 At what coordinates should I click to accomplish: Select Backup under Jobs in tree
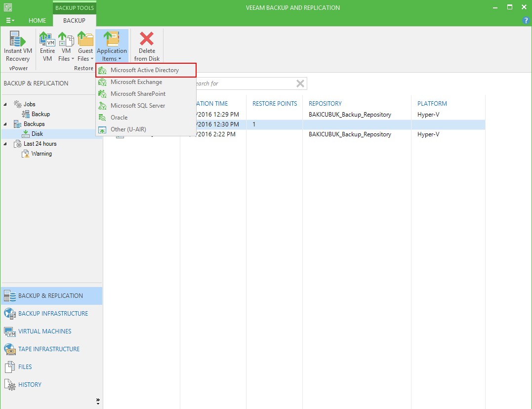pos(41,114)
